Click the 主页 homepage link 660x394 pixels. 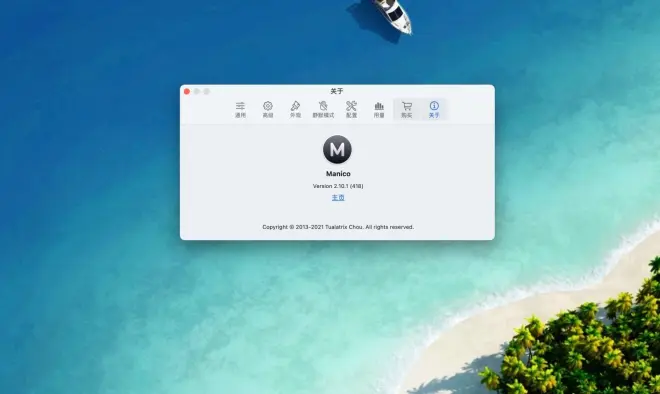click(x=338, y=197)
